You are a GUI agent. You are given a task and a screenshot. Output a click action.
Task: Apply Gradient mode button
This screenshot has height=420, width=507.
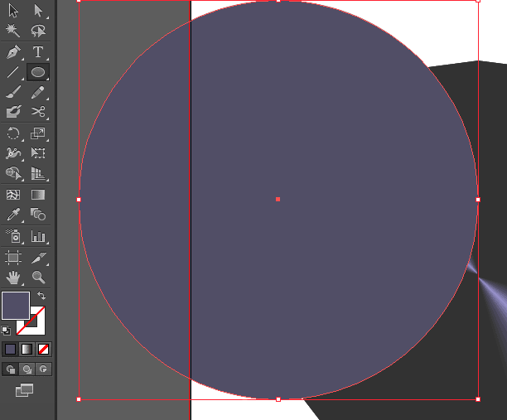[x=27, y=350]
